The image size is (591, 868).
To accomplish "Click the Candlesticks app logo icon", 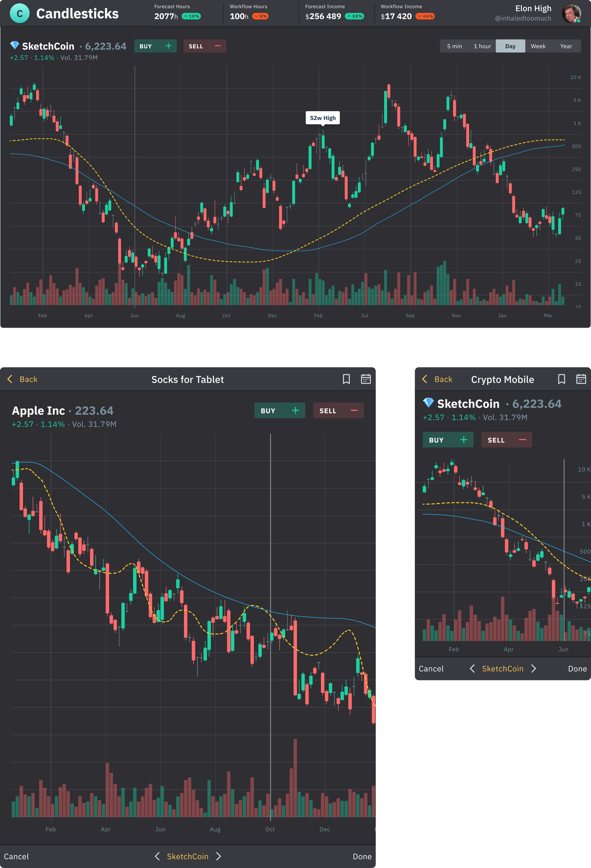I will click(20, 13).
